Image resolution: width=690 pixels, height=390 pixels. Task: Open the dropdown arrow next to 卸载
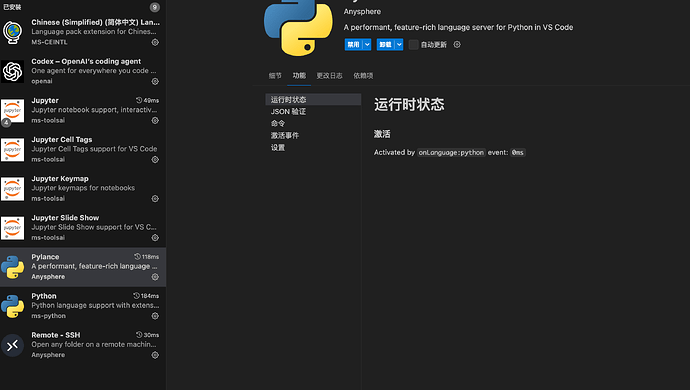(399, 44)
